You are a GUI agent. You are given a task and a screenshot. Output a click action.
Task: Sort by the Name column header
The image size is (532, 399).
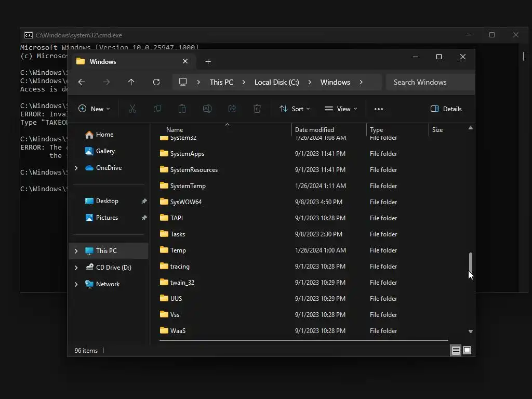(x=175, y=130)
